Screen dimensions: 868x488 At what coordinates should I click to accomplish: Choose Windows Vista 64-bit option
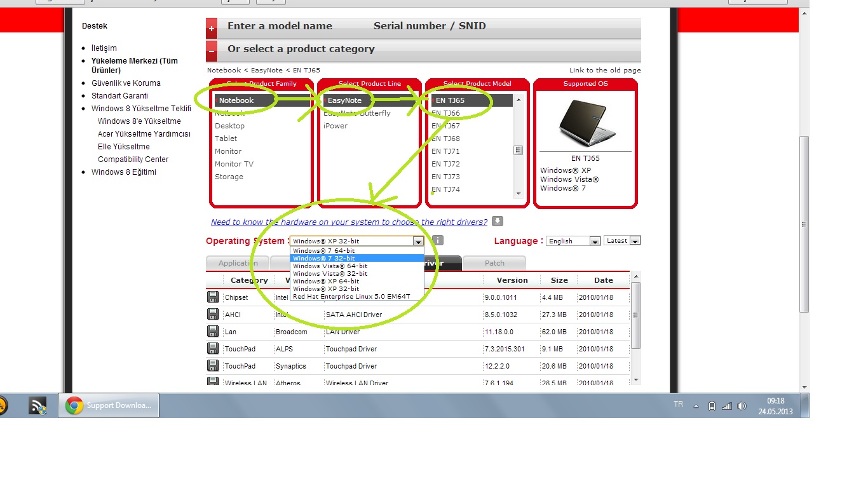tap(357, 266)
